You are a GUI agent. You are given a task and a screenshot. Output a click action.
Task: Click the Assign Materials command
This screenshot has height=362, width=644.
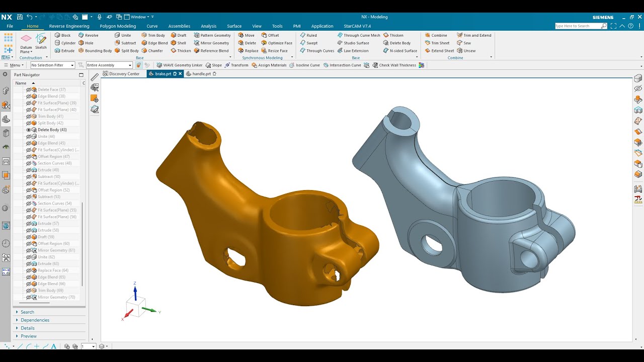[269, 65]
